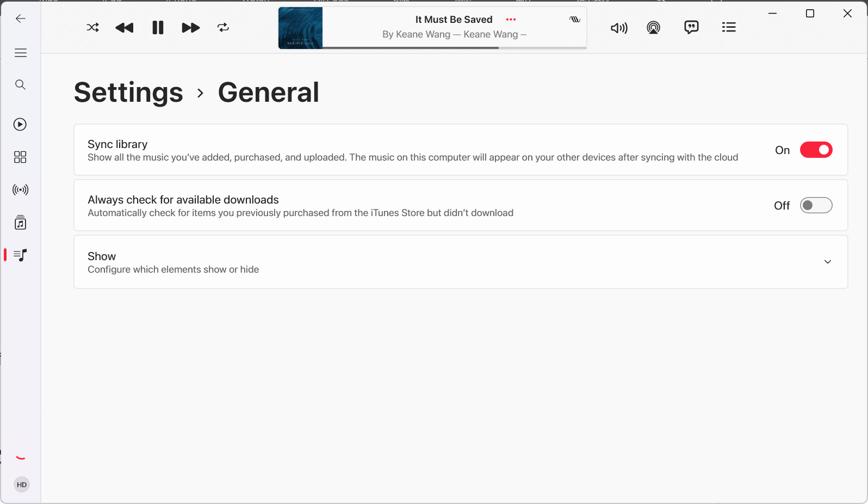Open the Playlists icon in sidebar
This screenshot has height=504, width=868.
click(x=21, y=255)
